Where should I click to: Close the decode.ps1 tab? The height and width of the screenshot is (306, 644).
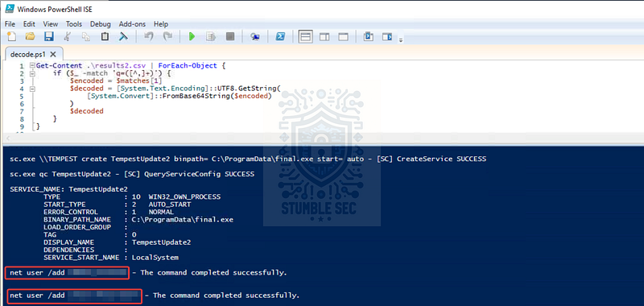(53, 54)
